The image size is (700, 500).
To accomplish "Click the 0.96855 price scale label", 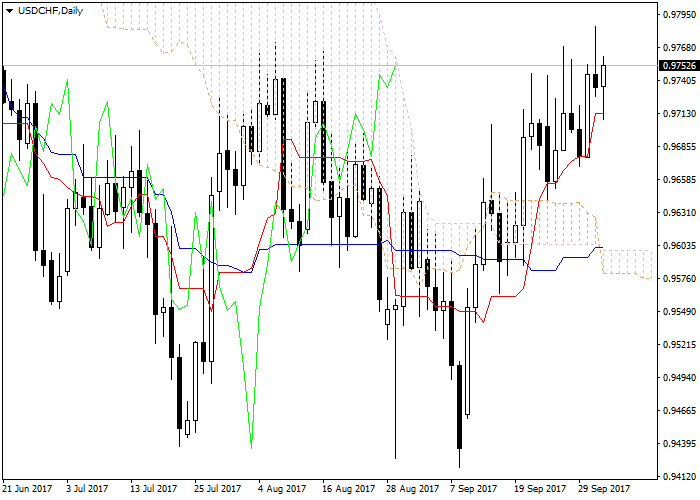I will pos(679,147).
